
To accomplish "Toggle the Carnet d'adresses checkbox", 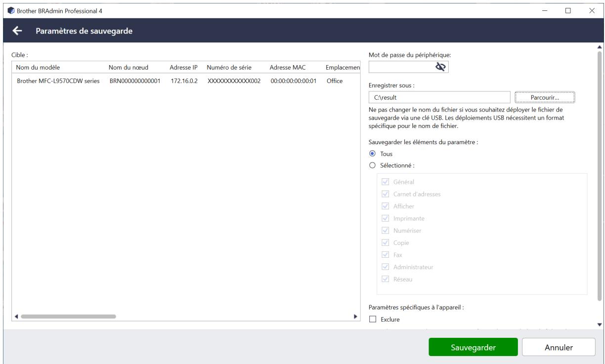I will (x=386, y=194).
